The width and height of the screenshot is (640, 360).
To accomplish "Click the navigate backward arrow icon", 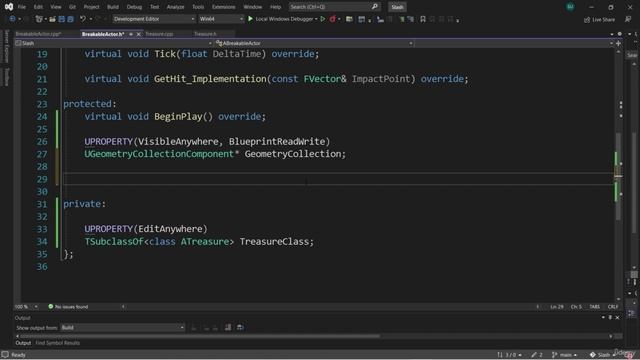I will pyautogui.click(x=12, y=19).
